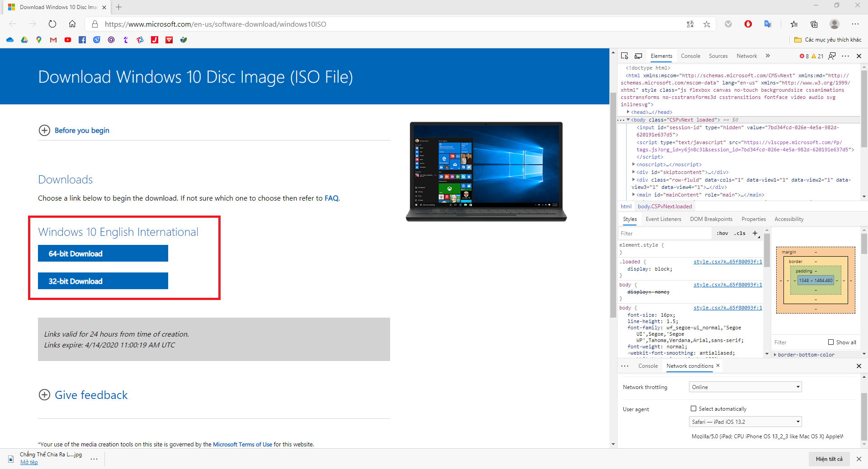Expand the main mainContent node
This screenshot has height=469, width=868.
coord(634,195)
